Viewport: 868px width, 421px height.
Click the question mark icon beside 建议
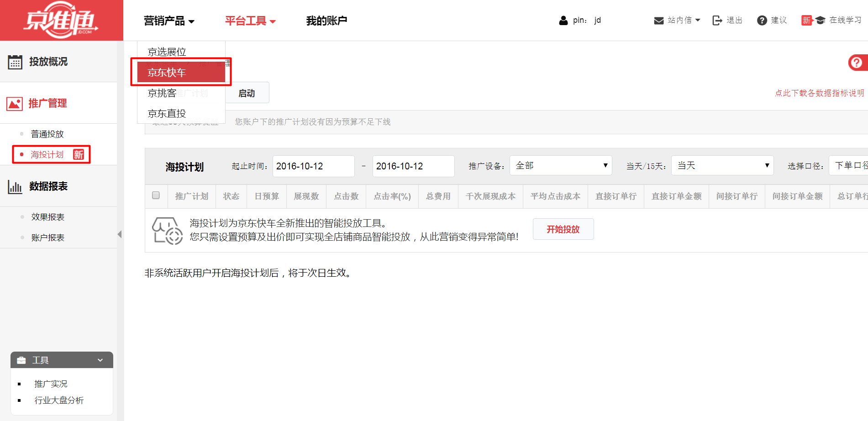click(x=762, y=21)
